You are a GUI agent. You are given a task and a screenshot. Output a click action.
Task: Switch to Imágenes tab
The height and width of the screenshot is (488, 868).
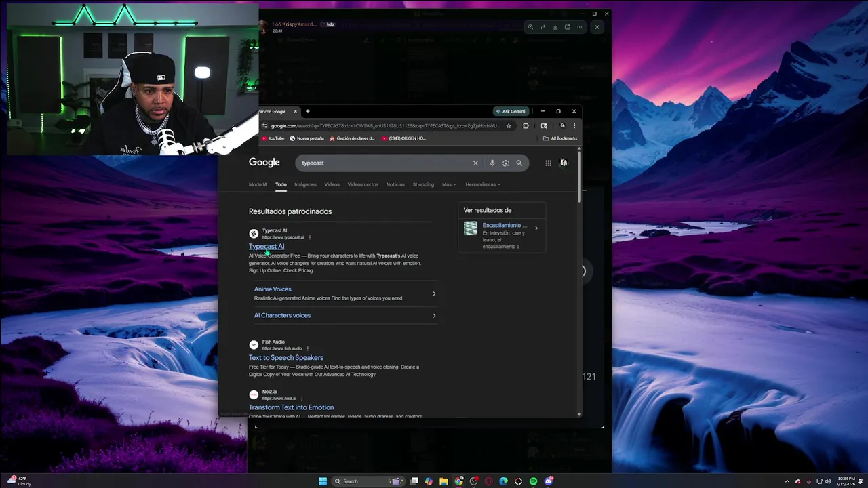(305, 184)
